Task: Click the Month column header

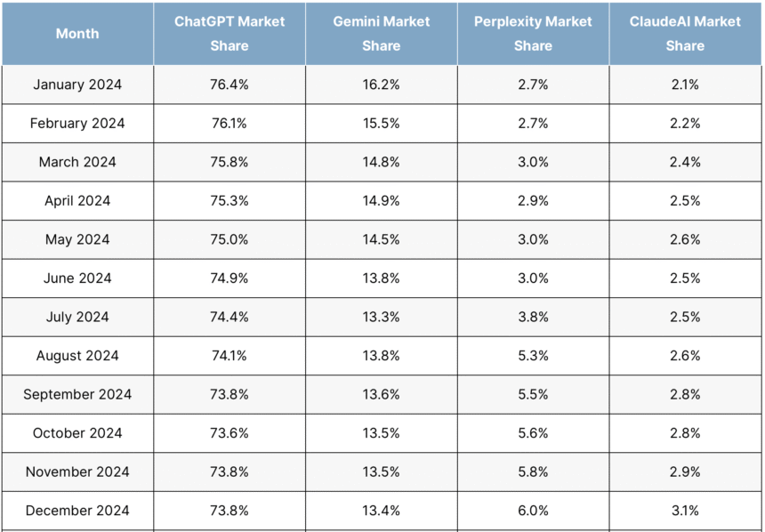Action: [x=77, y=34]
